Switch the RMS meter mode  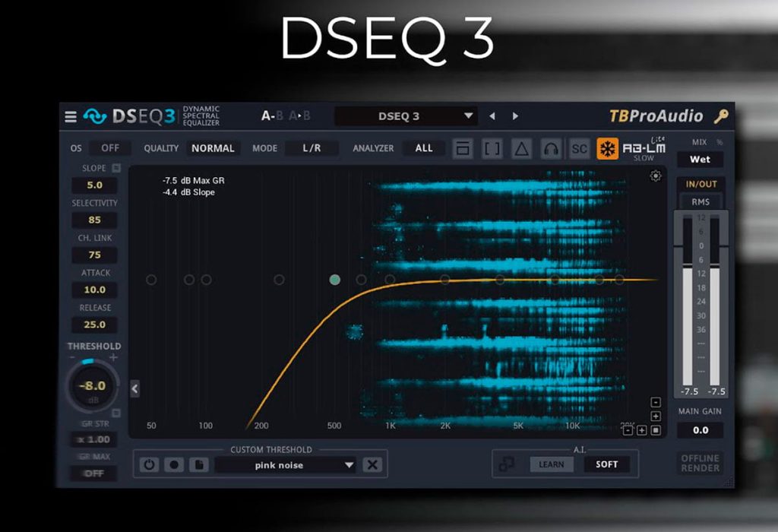[x=700, y=202]
